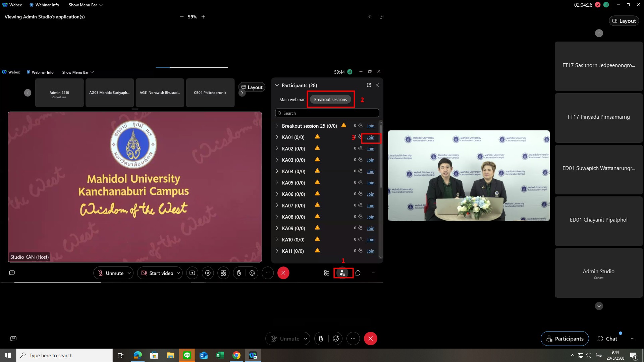Click the participants Search field
Screen dimensions: 644x362
[327, 113]
